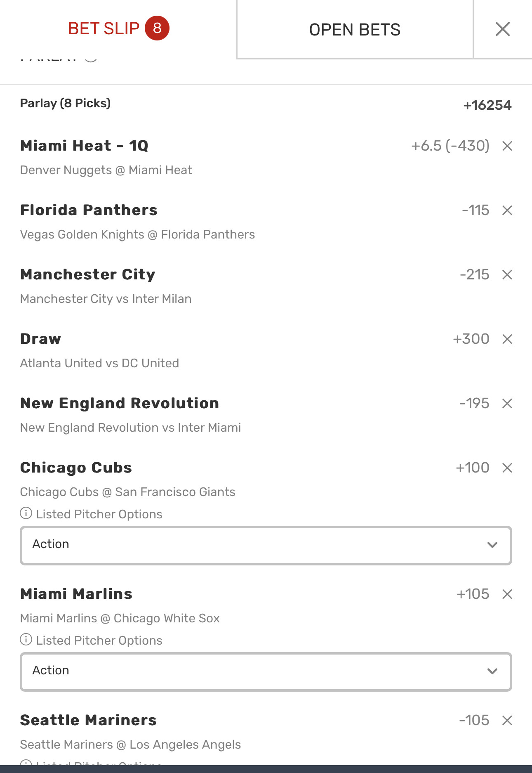Click the Miami Heat - 1Q selection title

84,146
